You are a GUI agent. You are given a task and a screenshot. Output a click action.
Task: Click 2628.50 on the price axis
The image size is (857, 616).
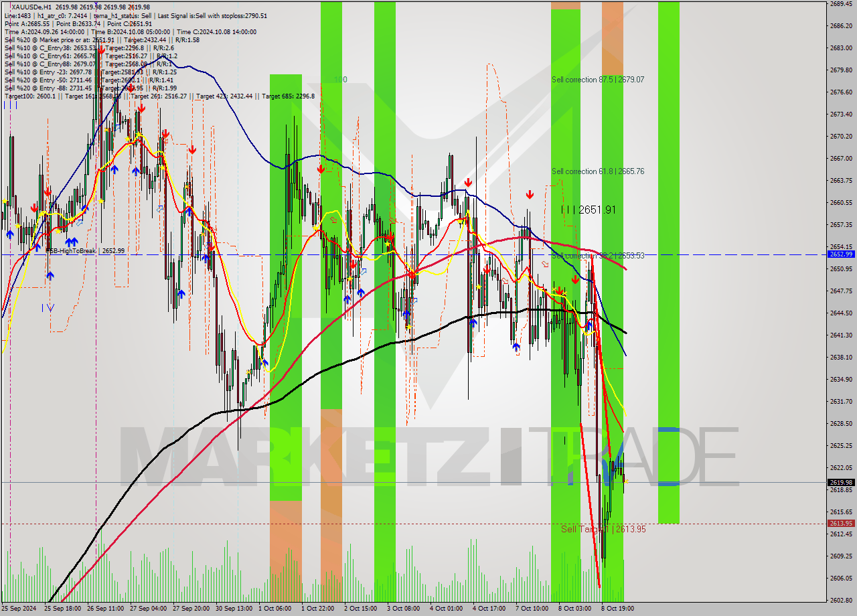[841, 424]
